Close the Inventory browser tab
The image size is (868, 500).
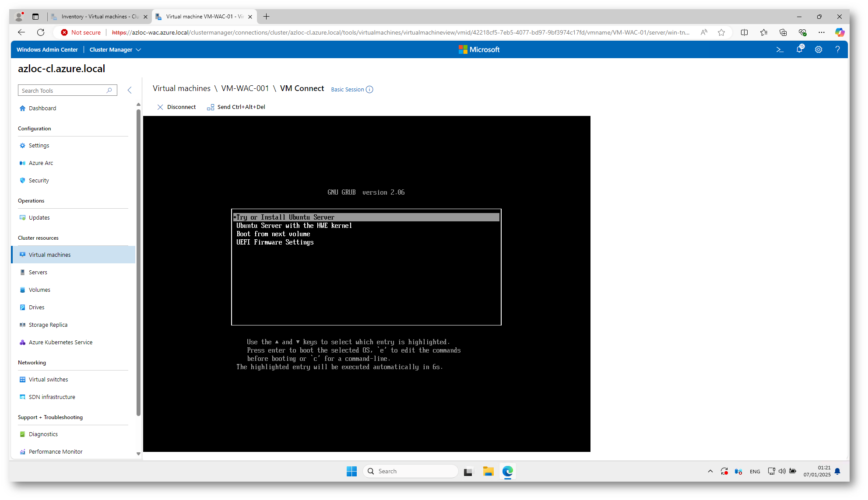click(x=146, y=17)
